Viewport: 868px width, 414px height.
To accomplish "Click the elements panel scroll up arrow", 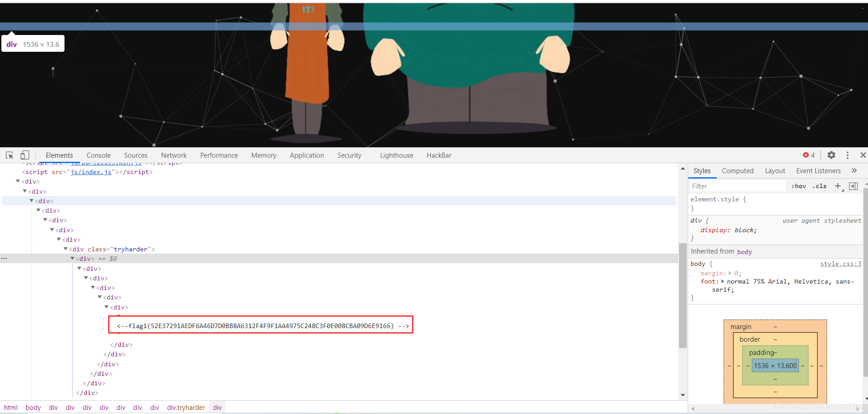I will [x=683, y=169].
